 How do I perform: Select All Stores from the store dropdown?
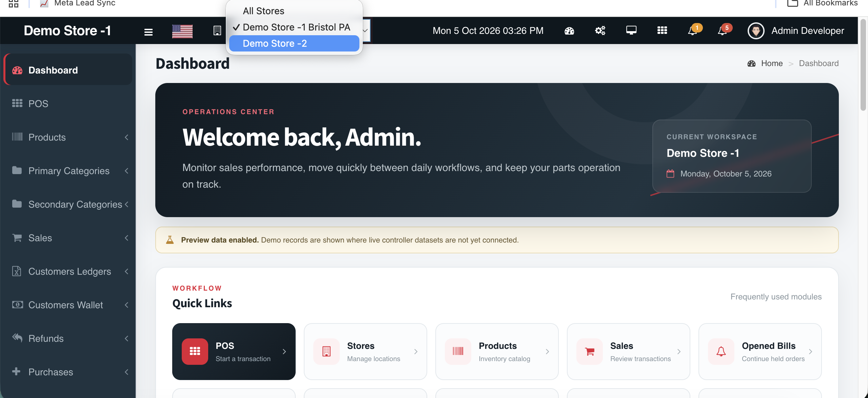click(x=294, y=11)
